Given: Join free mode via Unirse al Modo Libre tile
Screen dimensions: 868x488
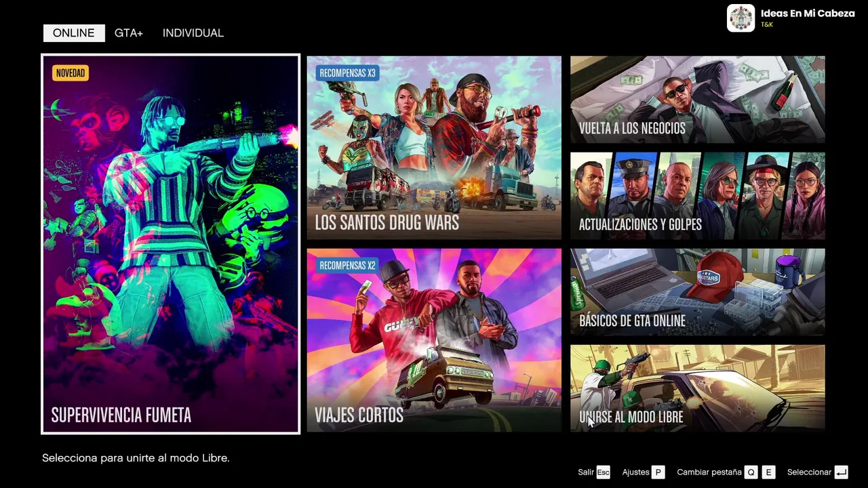Looking at the screenshot, I should tap(698, 388).
